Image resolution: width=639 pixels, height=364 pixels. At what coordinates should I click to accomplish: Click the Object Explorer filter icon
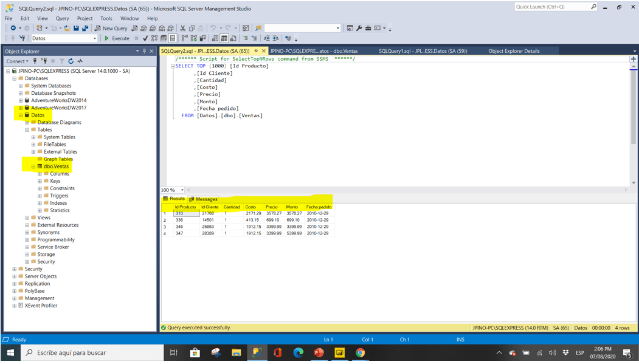62,61
